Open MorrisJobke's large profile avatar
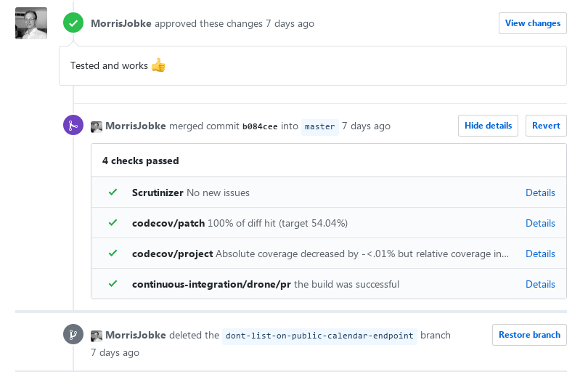The height and width of the screenshot is (377, 588). coord(31,23)
